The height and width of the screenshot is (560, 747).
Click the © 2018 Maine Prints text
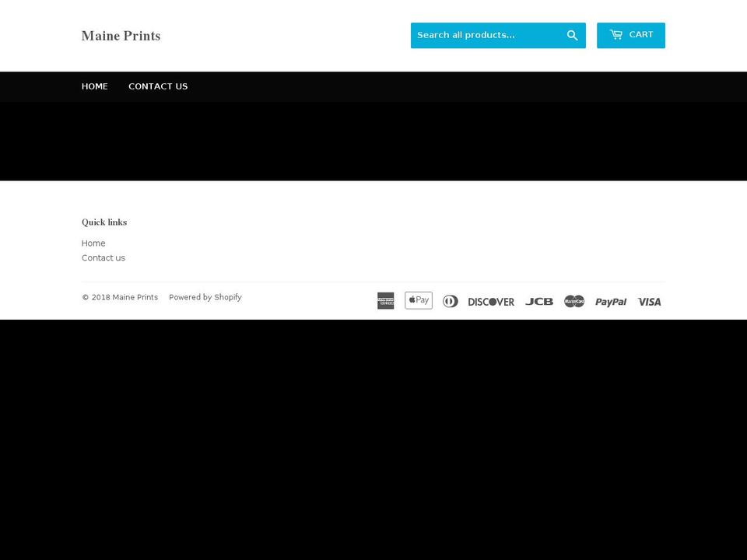click(x=120, y=297)
